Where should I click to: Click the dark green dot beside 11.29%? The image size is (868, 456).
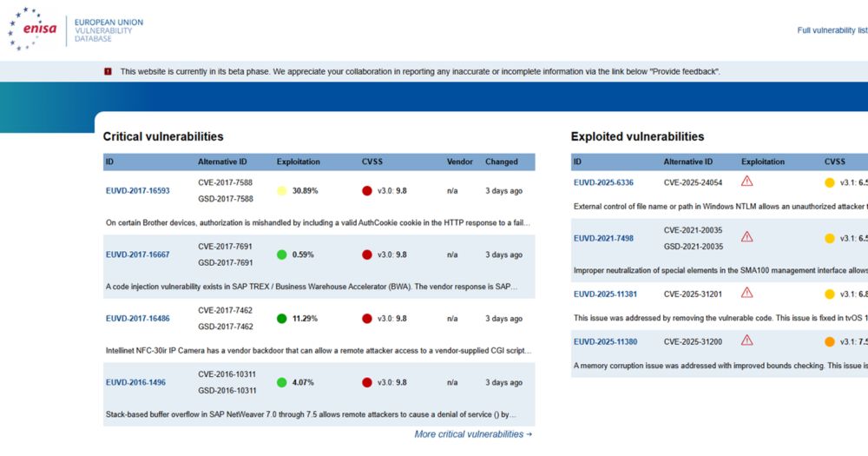282,319
